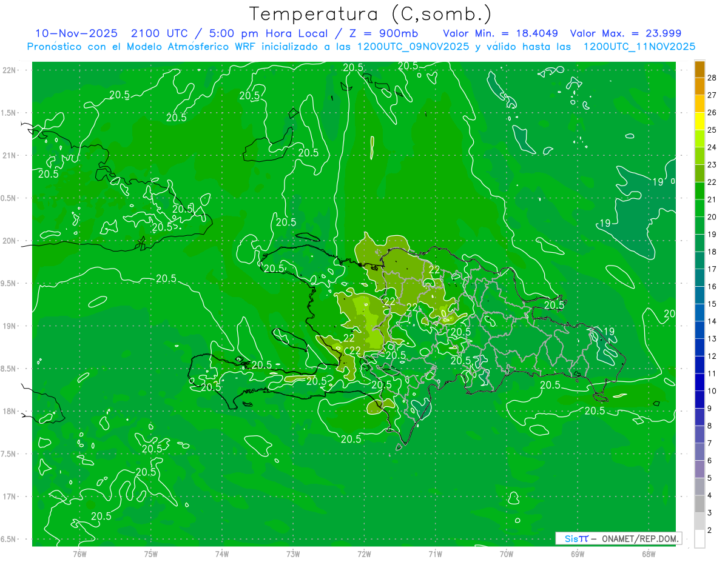
Task: Click the "74W" longitude axis label
Action: click(221, 554)
